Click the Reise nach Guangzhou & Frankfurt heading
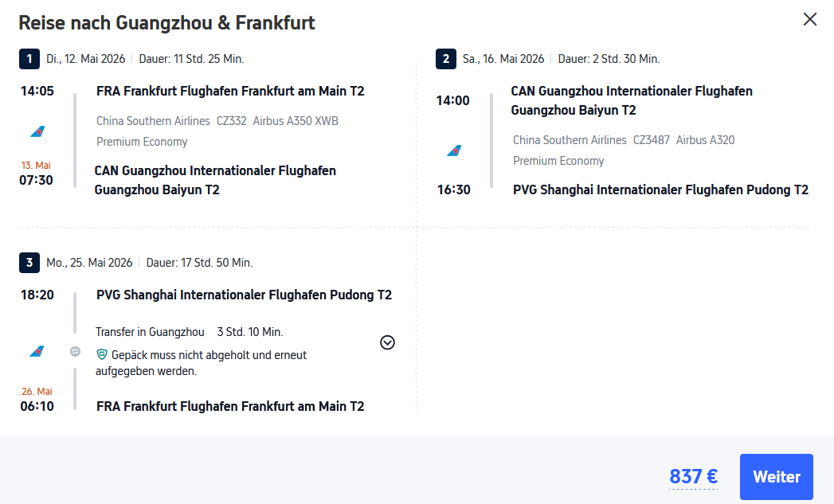Image resolution: width=834 pixels, height=504 pixels. pyautogui.click(x=167, y=22)
